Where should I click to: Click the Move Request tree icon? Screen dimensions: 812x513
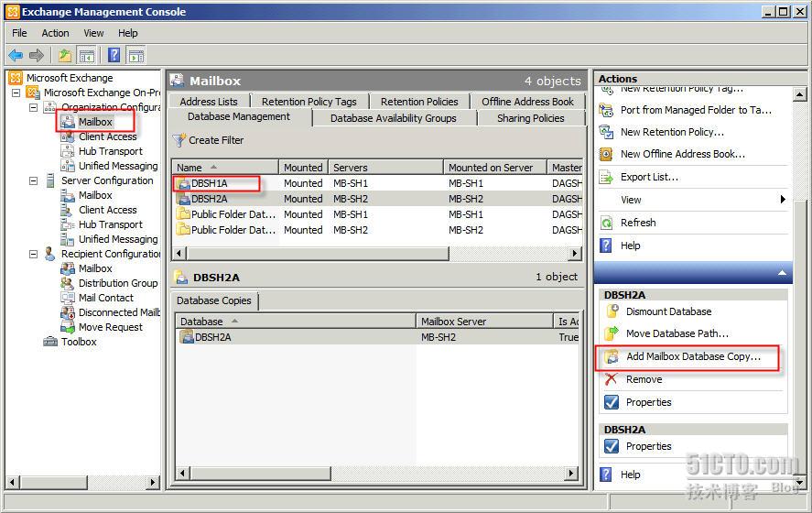pyautogui.click(x=68, y=327)
